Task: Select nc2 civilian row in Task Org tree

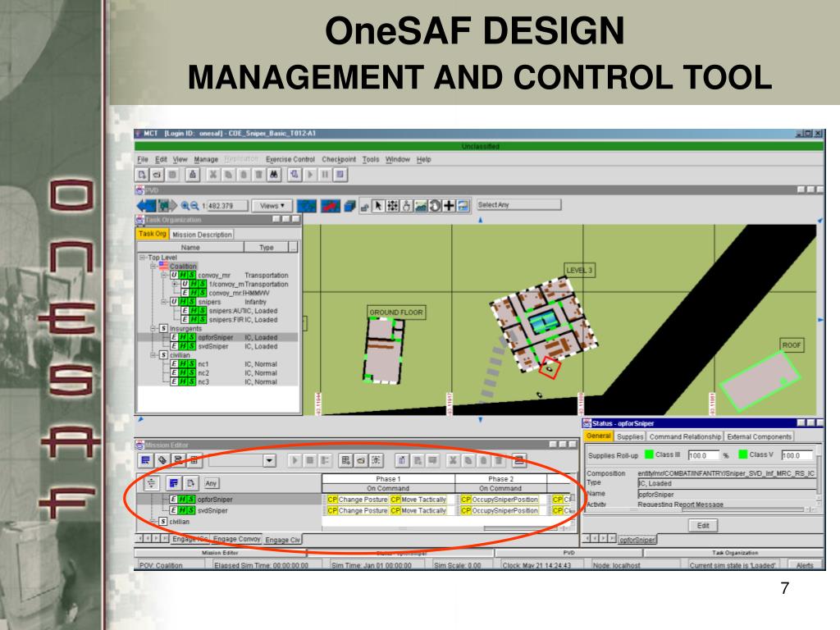Action: tap(217, 373)
